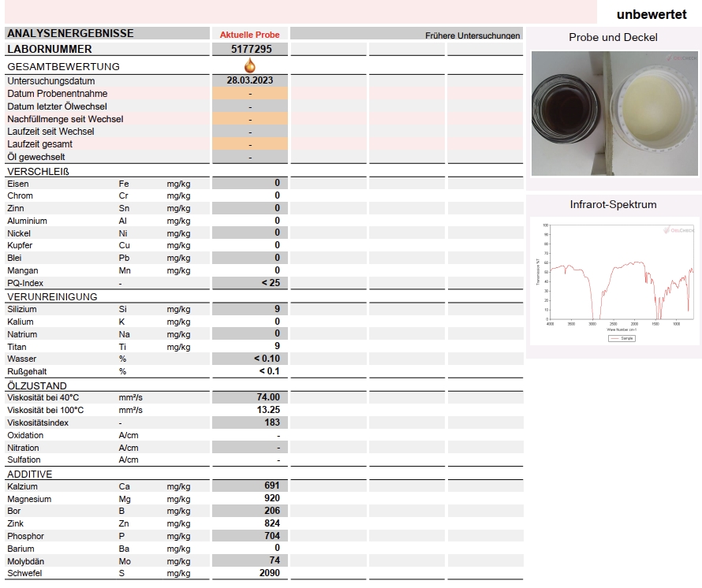Click lab number 5177295
The height and width of the screenshot is (588, 702).
point(249,49)
